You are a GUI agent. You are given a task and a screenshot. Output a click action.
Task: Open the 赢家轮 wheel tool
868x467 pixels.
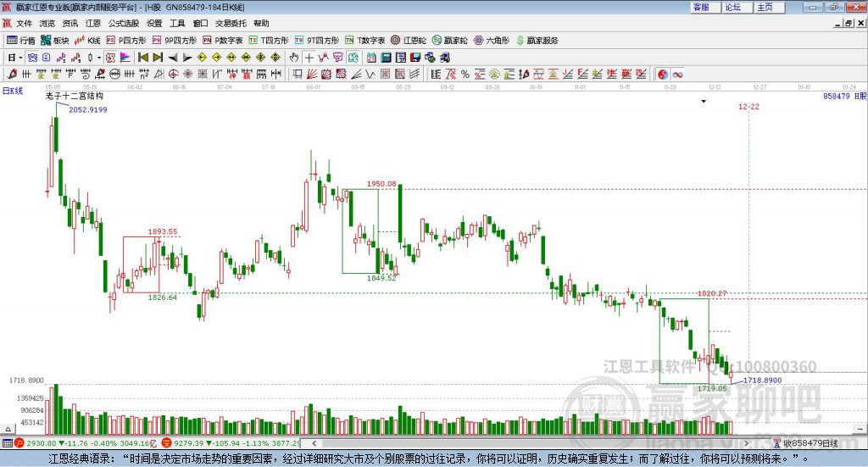click(449, 41)
